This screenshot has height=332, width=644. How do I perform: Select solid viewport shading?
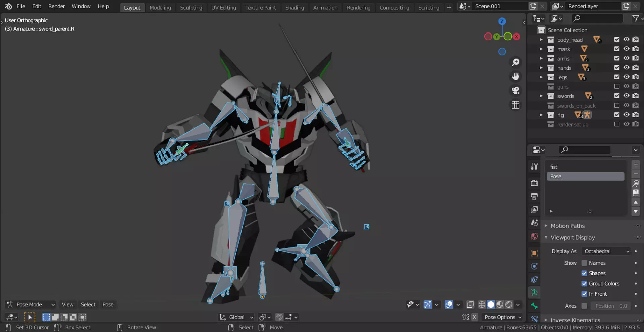(491, 305)
